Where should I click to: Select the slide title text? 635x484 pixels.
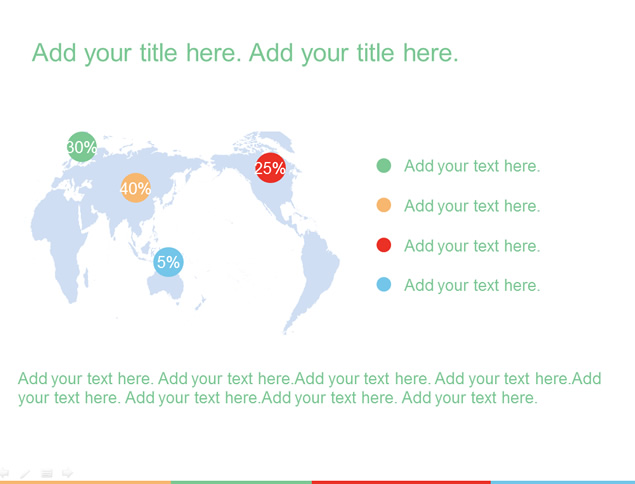[245, 53]
